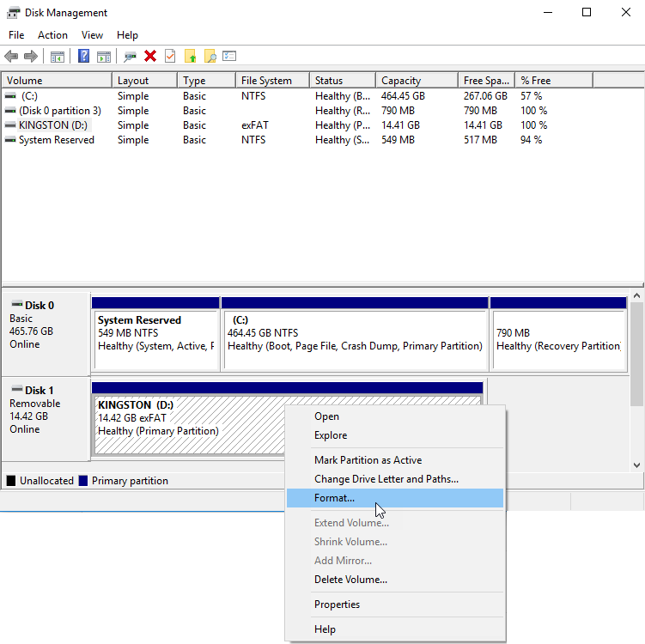Click the black Unallocated legend swatch
645x644 pixels.
11,480
